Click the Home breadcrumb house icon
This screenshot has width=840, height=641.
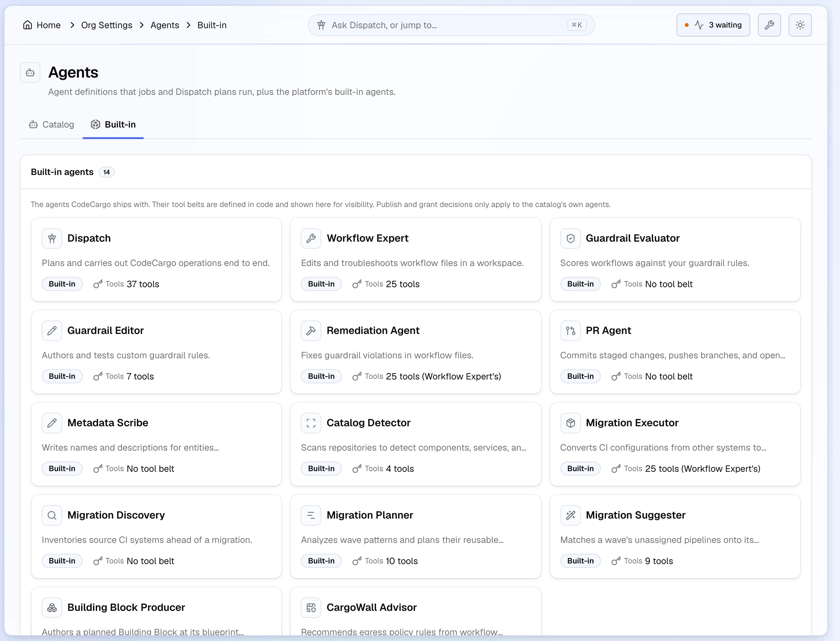28,25
